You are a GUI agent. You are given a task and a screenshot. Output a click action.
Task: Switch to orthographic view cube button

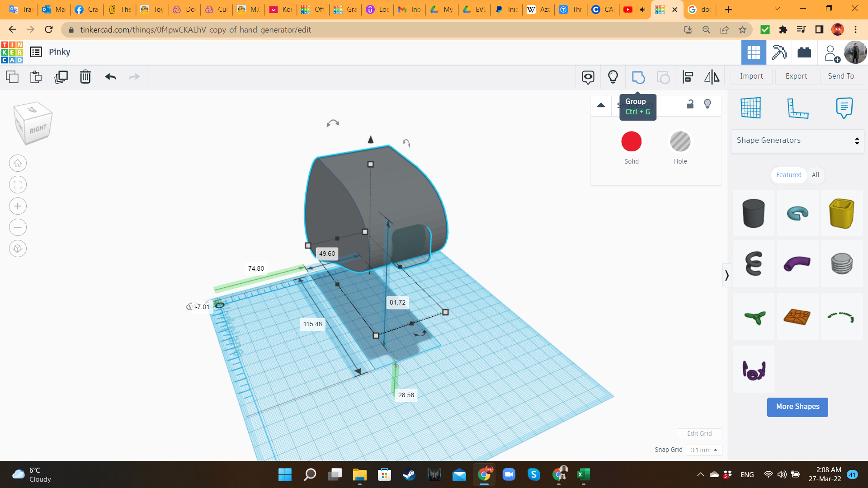coord(18,249)
